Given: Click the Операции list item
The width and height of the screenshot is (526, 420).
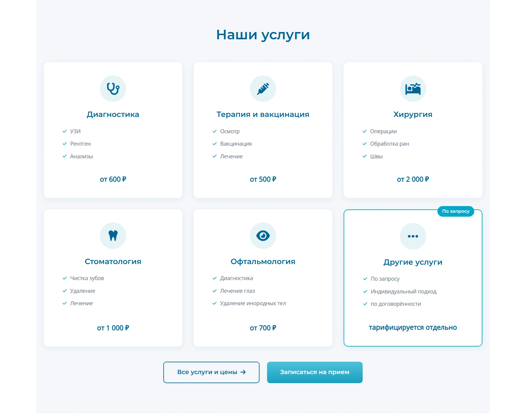Looking at the screenshot, I should [x=383, y=131].
